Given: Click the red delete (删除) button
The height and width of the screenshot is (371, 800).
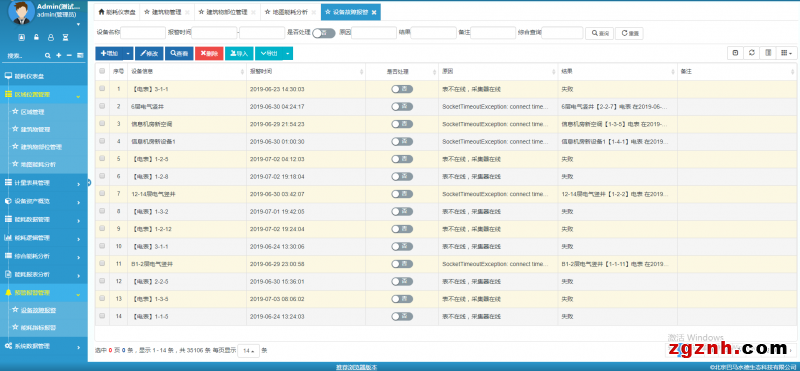Looking at the screenshot, I should [209, 53].
